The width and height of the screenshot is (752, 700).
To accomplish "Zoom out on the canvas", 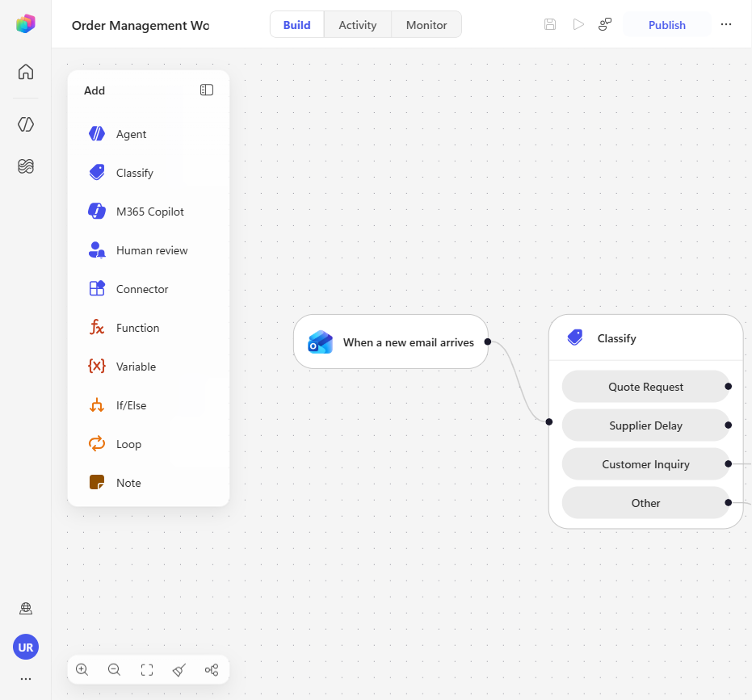I will [114, 669].
